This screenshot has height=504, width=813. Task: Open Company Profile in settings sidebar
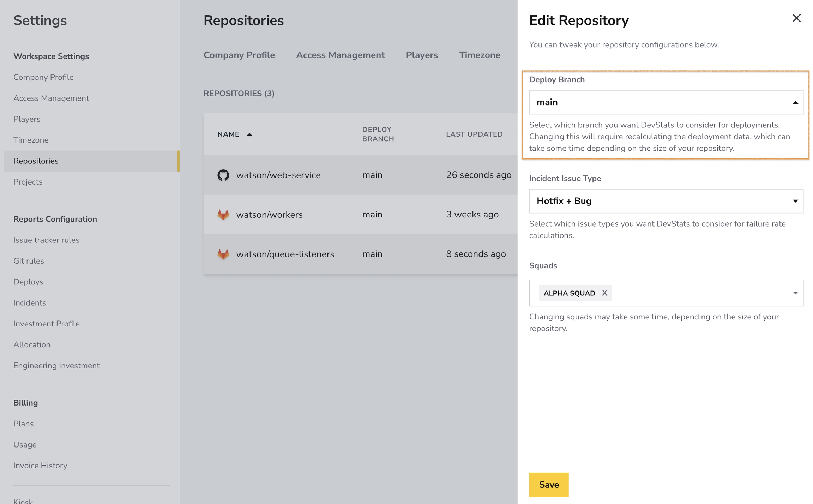click(43, 77)
